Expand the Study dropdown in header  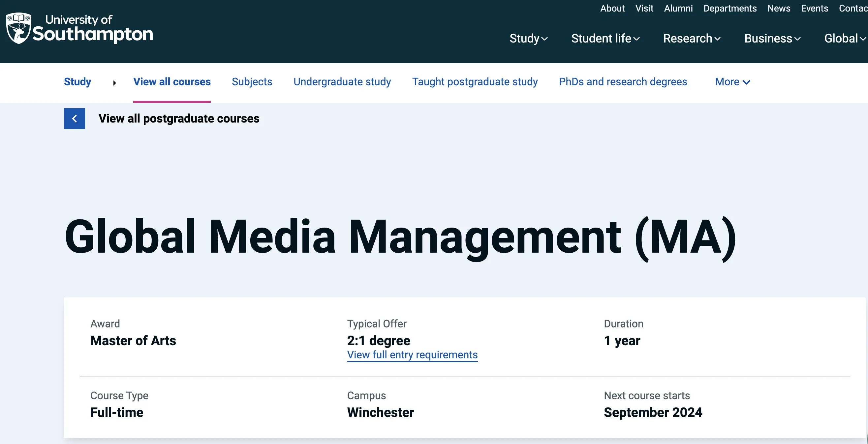[x=528, y=39]
